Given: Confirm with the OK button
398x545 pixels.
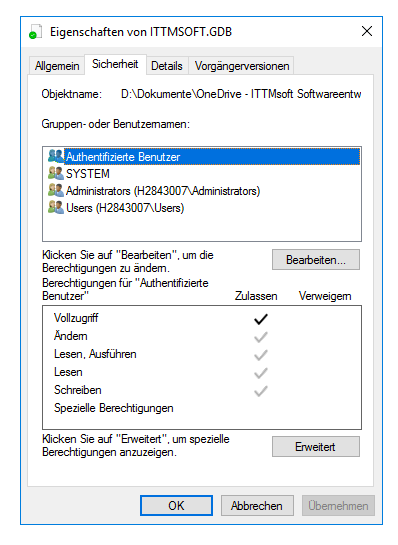Looking at the screenshot, I should tap(176, 506).
